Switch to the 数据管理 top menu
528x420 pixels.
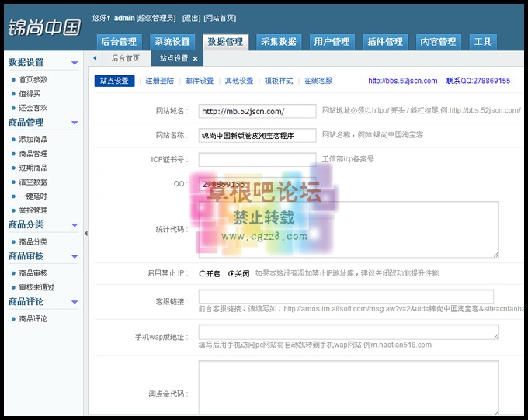tap(225, 42)
